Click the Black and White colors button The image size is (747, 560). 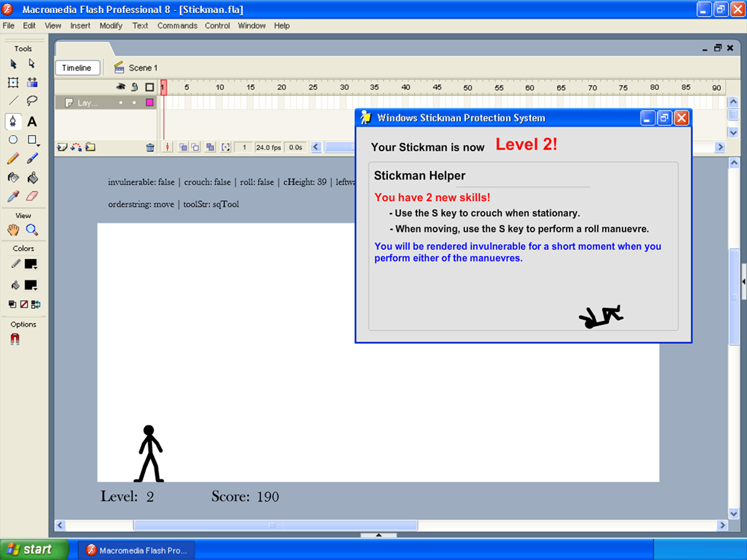[12, 304]
